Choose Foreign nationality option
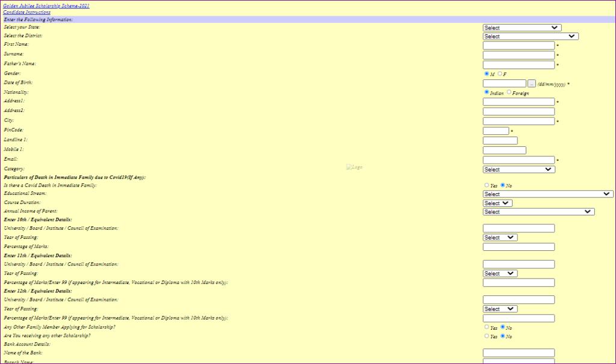 click(x=509, y=93)
